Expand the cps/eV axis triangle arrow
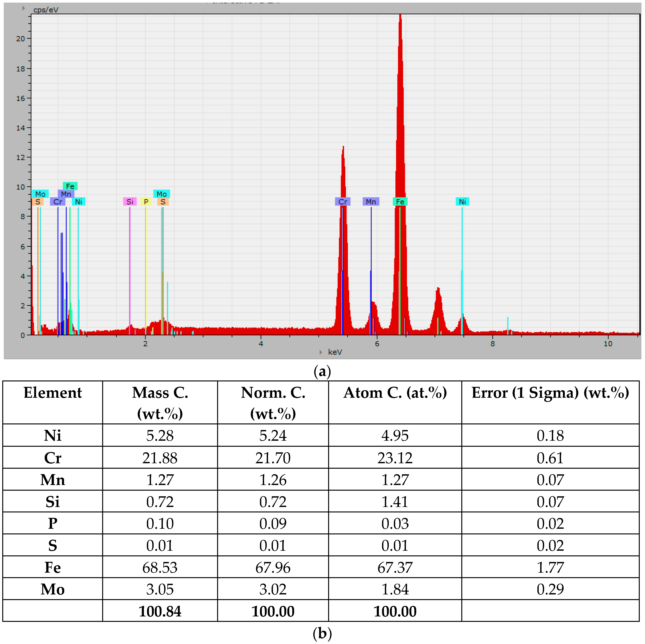Image resolution: width=645 pixels, height=644 pixels. pyautogui.click(x=24, y=8)
